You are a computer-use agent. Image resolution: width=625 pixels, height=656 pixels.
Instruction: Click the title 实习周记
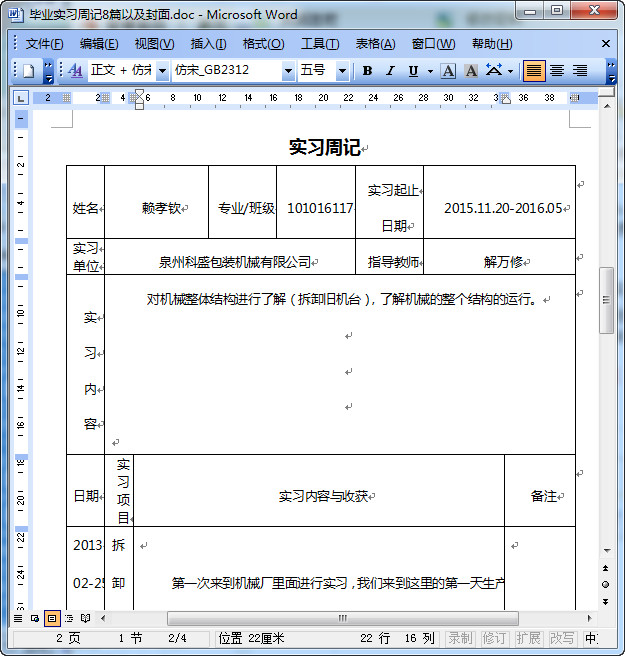tap(325, 147)
